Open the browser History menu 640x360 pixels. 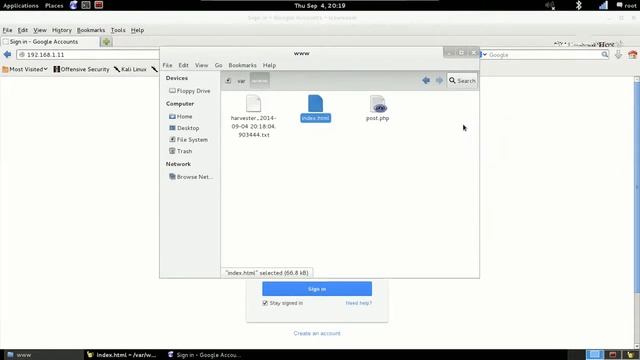[x=62, y=30]
